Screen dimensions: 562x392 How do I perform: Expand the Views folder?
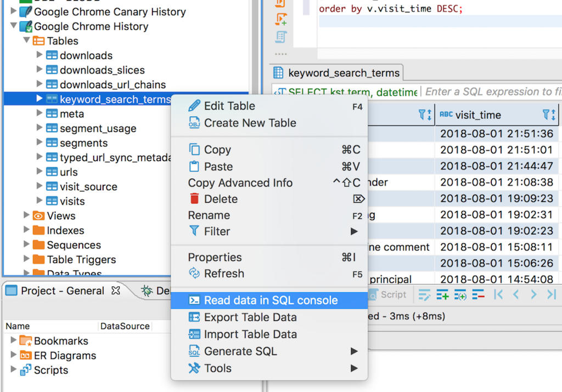pos(26,215)
